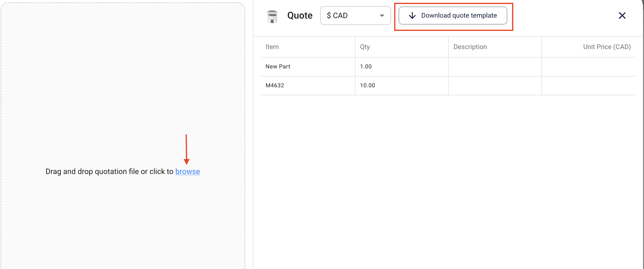Click Download quote template button
The height and width of the screenshot is (269, 644).
452,16
